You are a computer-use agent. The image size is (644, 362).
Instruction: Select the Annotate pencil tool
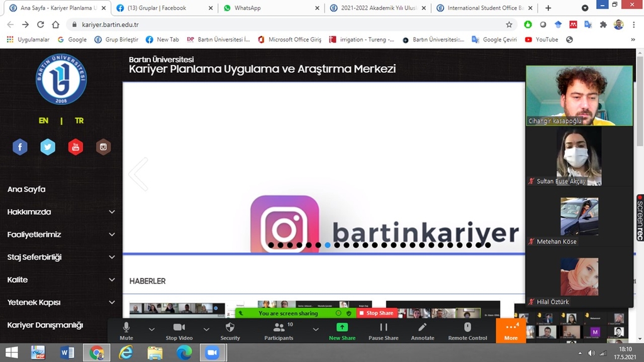pyautogui.click(x=423, y=328)
